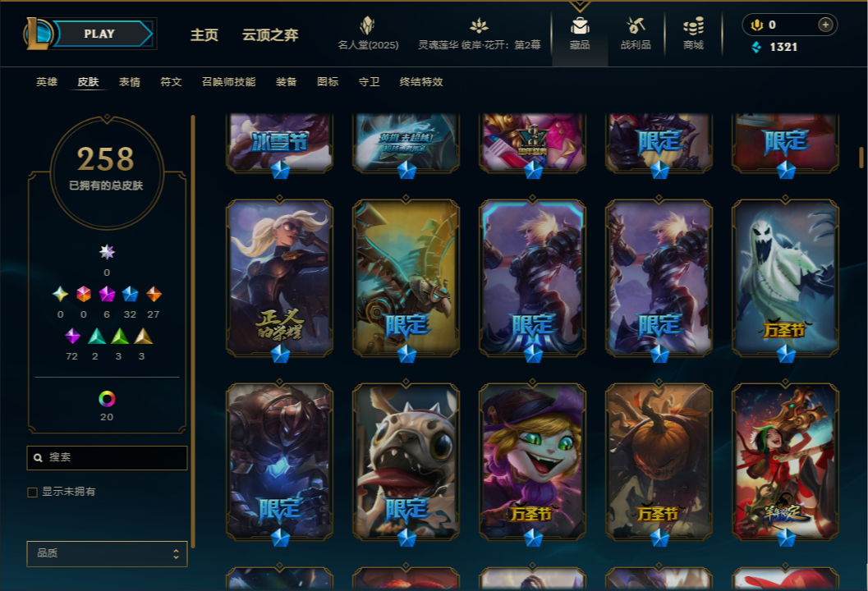
Task: Switch to the 符文 runes tab
Action: [171, 82]
